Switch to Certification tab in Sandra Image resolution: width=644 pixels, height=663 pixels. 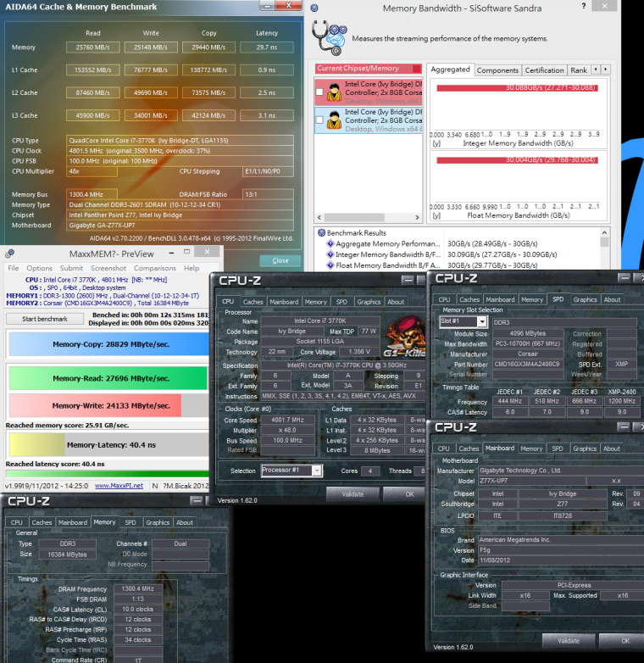tap(544, 70)
